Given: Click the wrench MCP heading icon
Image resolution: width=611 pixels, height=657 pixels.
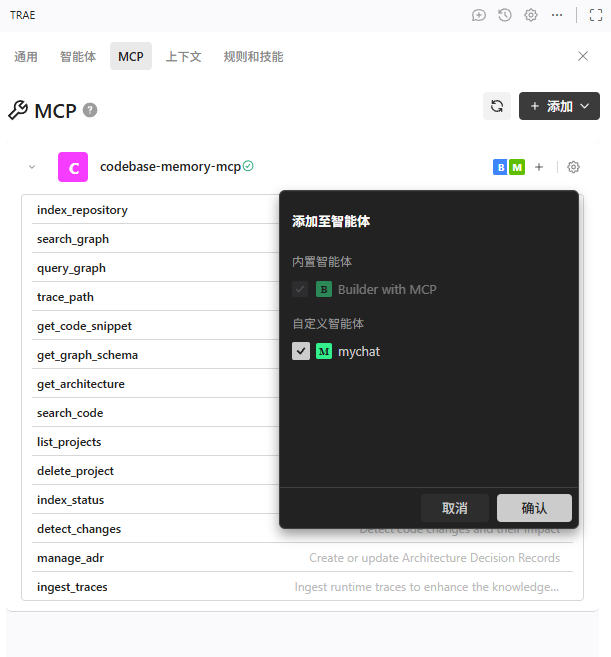Looking at the screenshot, I should [x=18, y=110].
